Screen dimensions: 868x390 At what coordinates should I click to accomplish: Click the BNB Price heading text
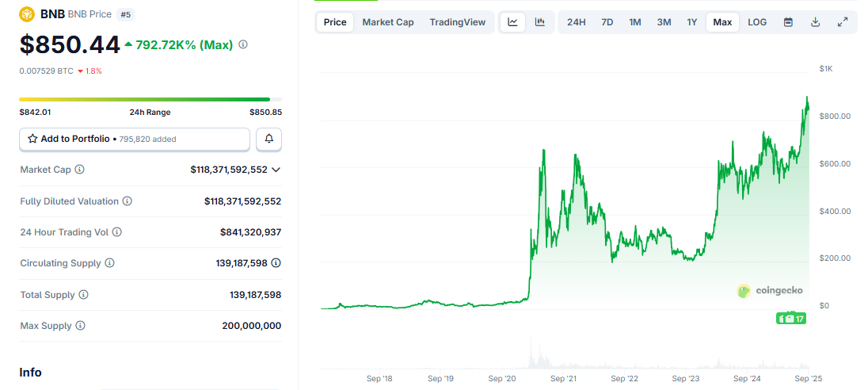pos(89,14)
